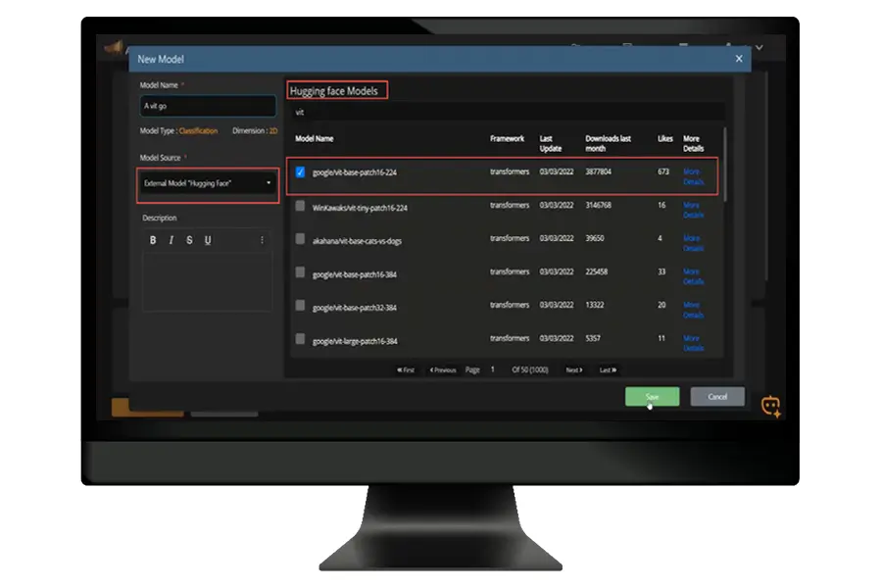Cancel the New Model dialog
The image size is (882, 588).
coord(717,397)
